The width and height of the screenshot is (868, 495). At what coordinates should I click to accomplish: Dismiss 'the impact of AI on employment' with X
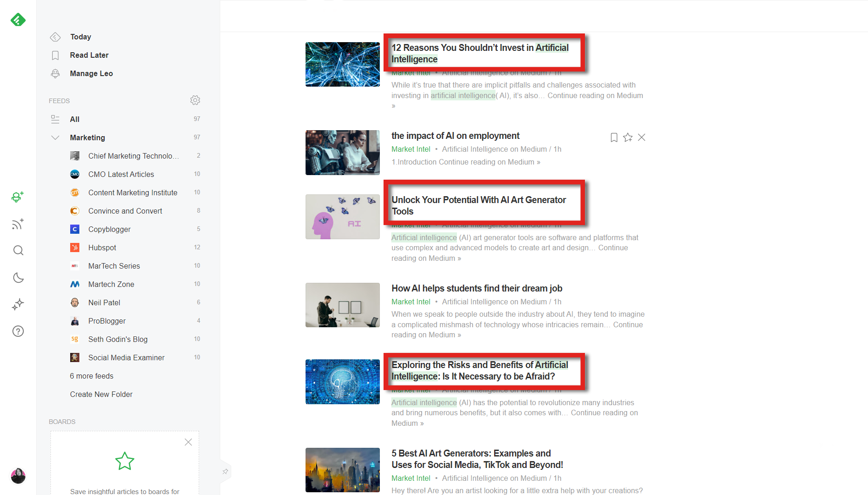[x=642, y=137]
